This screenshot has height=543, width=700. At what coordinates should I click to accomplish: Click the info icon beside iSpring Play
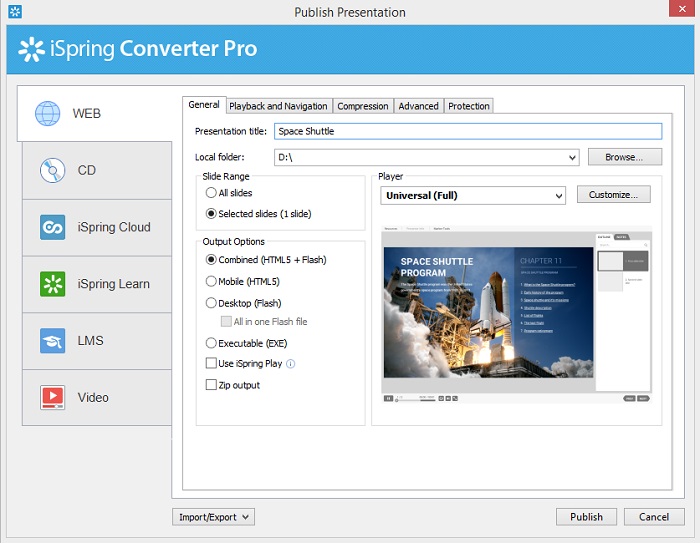pos(291,364)
